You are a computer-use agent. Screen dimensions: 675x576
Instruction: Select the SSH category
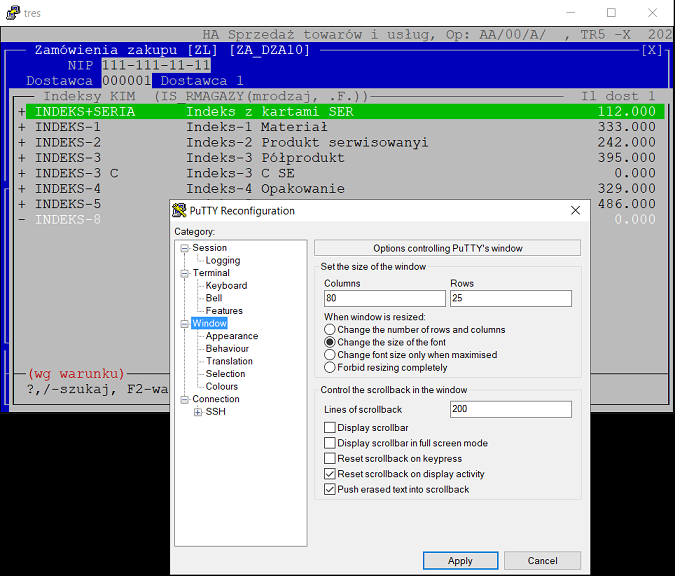pyautogui.click(x=215, y=412)
